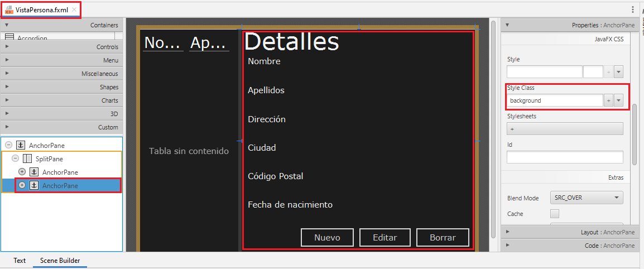Select the root AnchorPane in hierarchy

click(x=46, y=146)
